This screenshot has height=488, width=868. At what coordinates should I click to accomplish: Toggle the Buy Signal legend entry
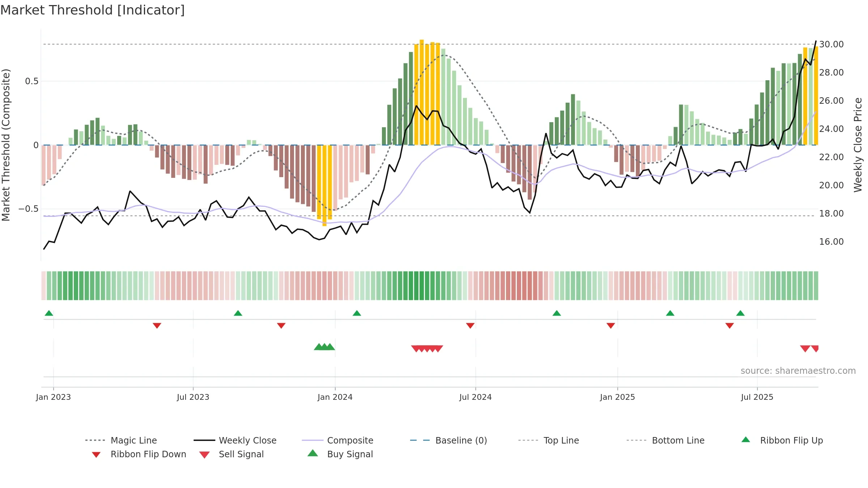[x=340, y=454]
